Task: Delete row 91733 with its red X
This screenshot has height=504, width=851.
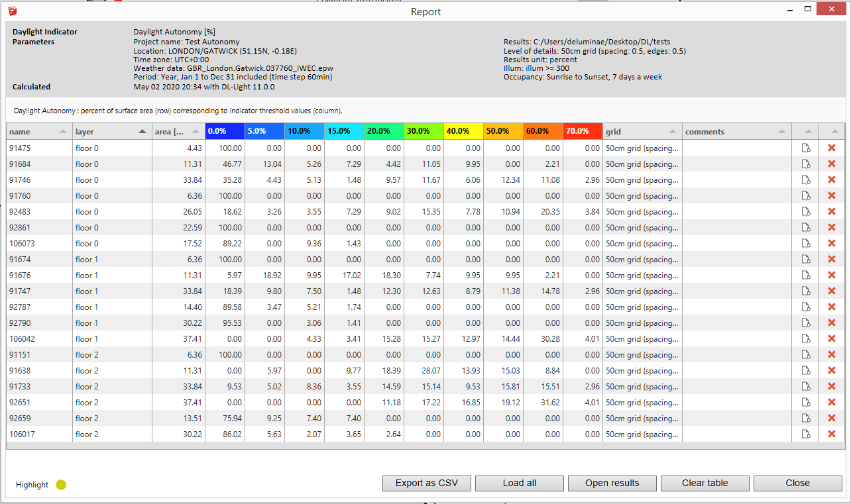Action: [x=832, y=386]
